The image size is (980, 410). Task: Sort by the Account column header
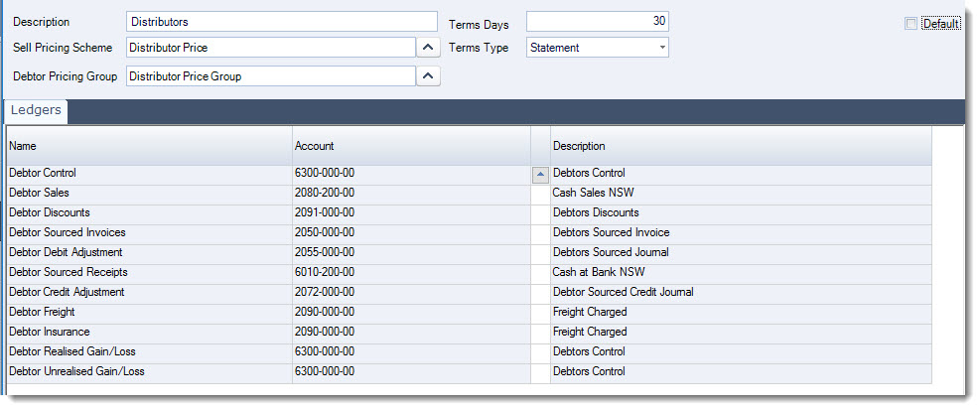click(411, 146)
